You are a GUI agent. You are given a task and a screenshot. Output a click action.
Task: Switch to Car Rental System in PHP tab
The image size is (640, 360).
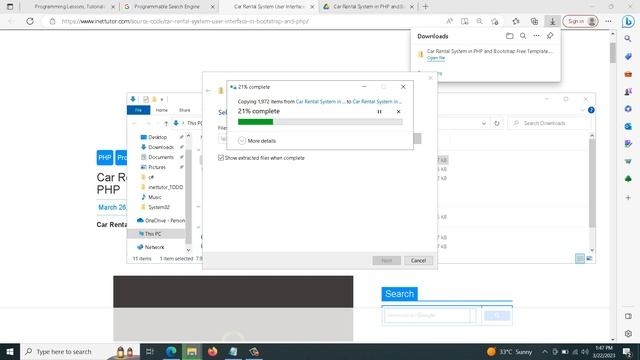coord(369,7)
